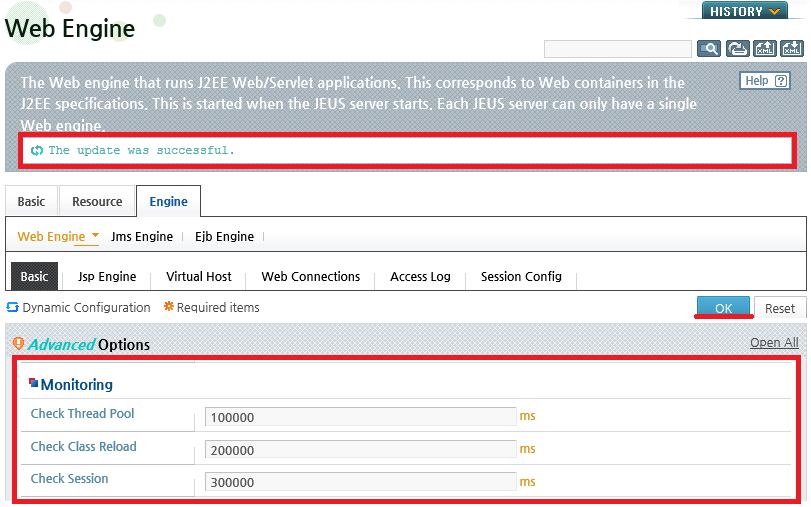This screenshot has height=507, width=811.
Task: Open the Ejb Engine submenu
Action: click(x=224, y=236)
